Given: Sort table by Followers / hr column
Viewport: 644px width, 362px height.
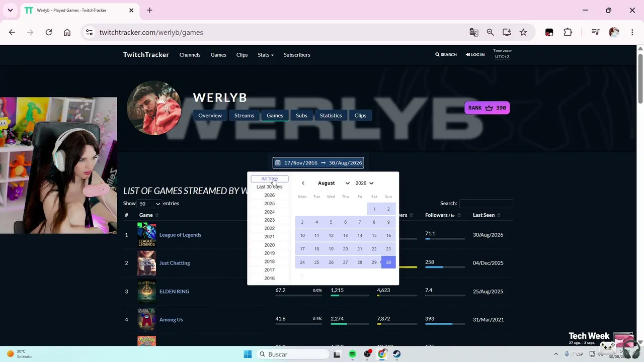Looking at the screenshot, I should pyautogui.click(x=442, y=215).
